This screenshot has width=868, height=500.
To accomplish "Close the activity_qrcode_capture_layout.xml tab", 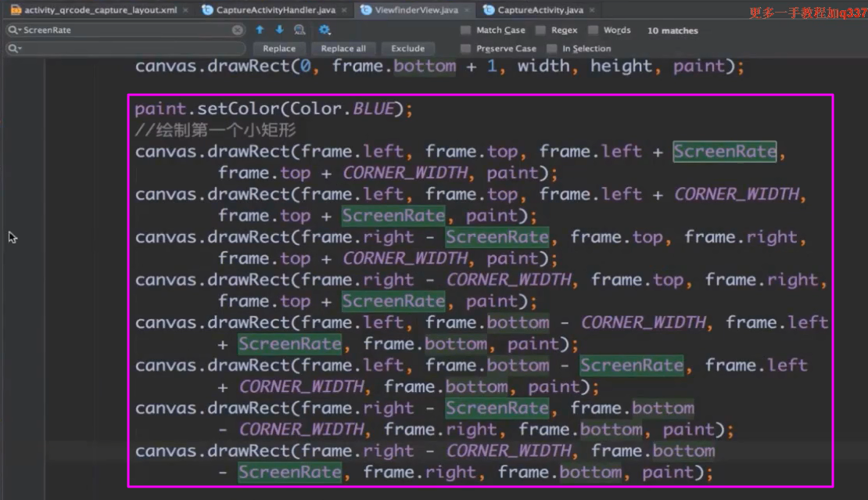I will pyautogui.click(x=185, y=10).
